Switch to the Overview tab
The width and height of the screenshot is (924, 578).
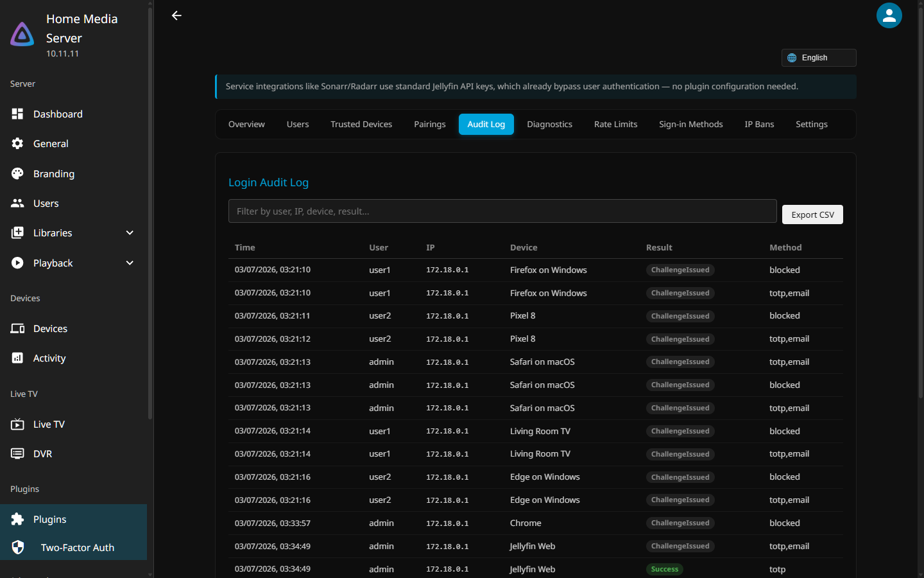246,124
